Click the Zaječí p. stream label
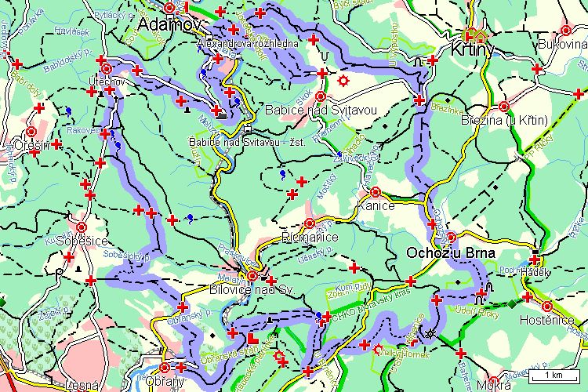The image size is (588, 392). tap(54, 314)
